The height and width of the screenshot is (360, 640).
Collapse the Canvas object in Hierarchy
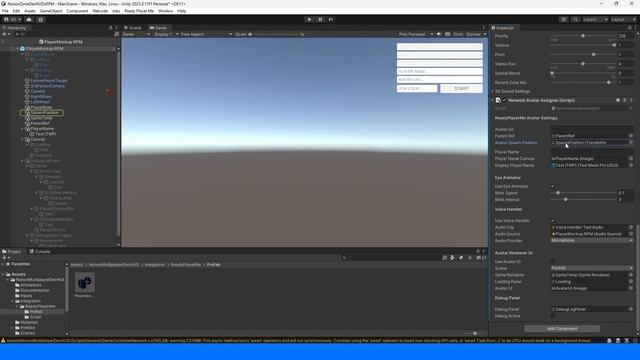point(23,139)
